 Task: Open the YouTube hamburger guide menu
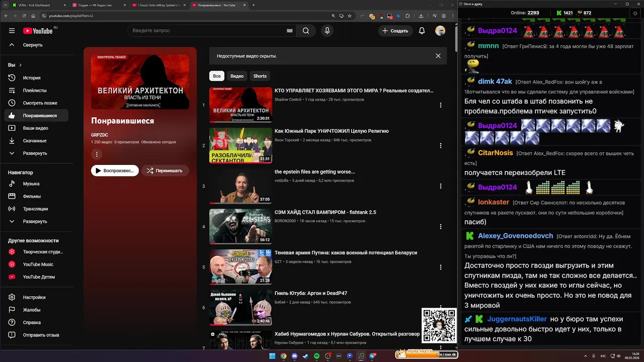(12, 31)
